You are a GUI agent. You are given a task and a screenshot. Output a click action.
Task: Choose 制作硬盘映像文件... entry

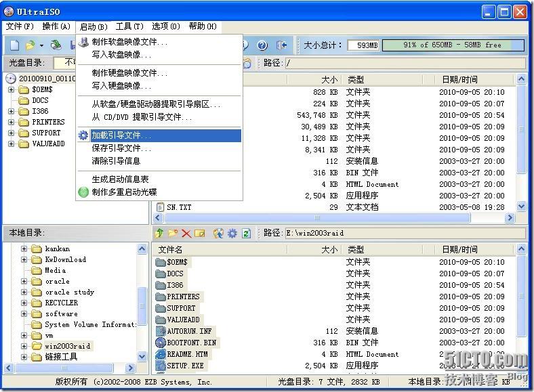[x=159, y=73]
